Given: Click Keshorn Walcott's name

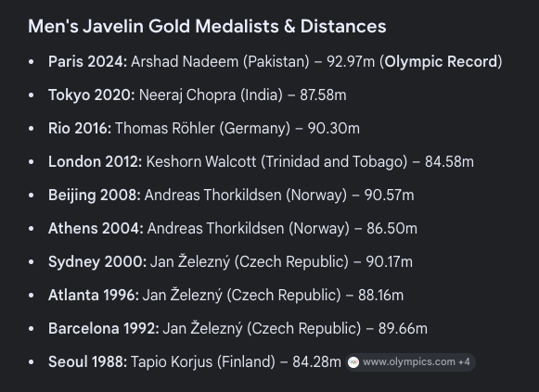Looking at the screenshot, I should point(201,161).
